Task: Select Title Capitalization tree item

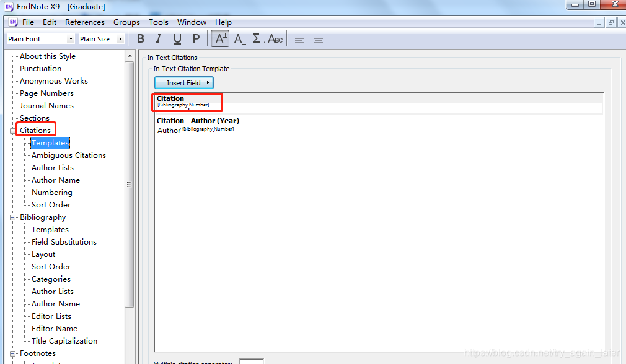Action: [64, 341]
